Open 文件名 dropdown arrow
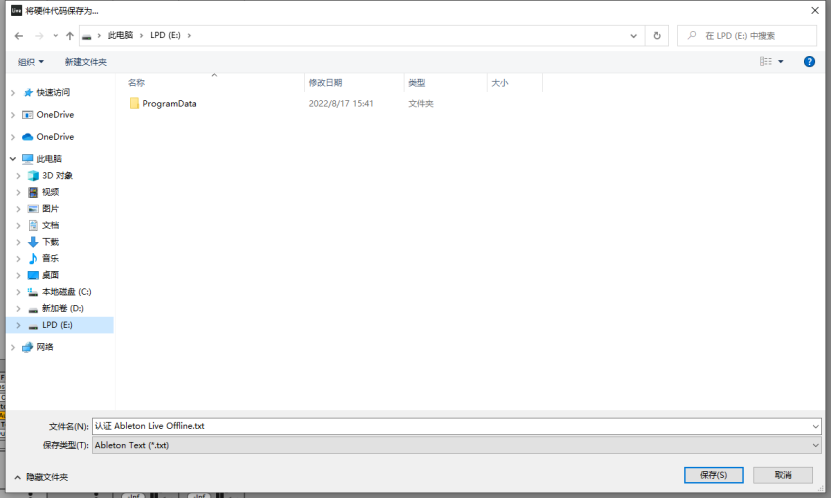 (815, 426)
